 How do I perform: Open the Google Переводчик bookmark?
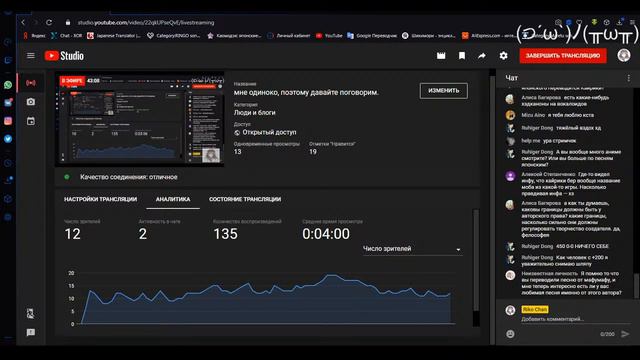[x=372, y=36]
